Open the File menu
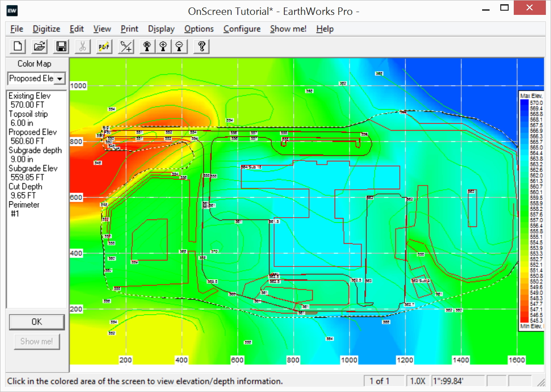Viewport: 551px width, 392px height. point(16,29)
